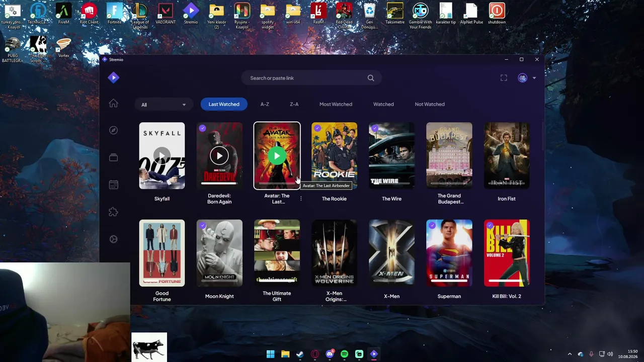Open the Addons puzzle icon in Stremio
Screen dimensions: 644x362
point(113,212)
